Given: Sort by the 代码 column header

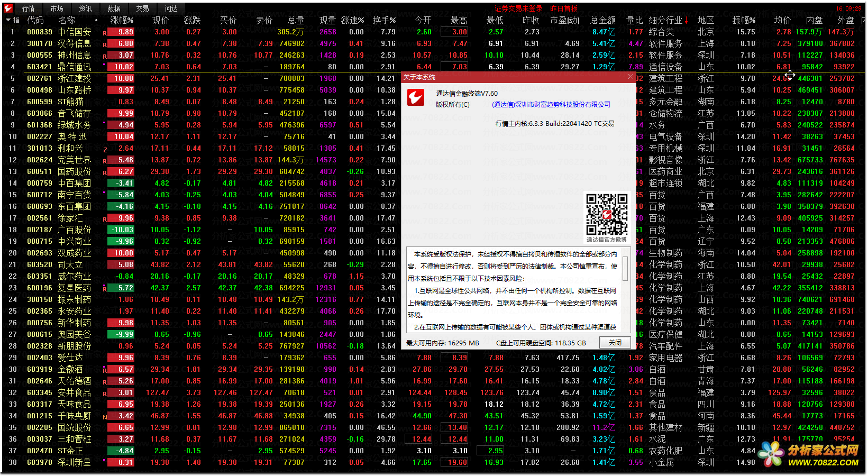Looking at the screenshot, I should [x=35, y=21].
